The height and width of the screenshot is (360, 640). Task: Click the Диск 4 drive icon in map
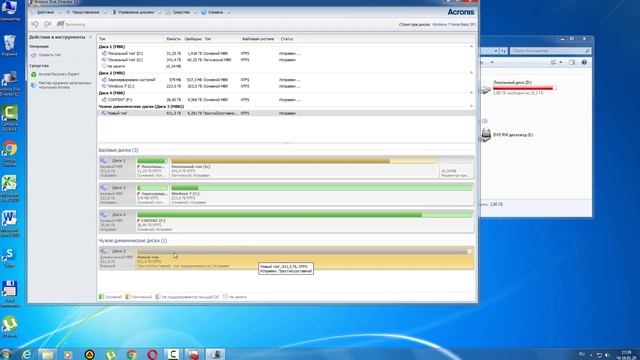click(x=105, y=215)
